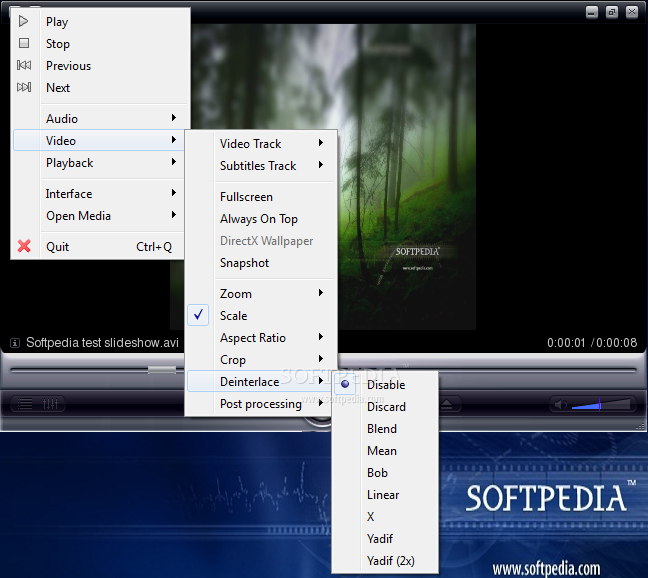Click the Stop menu entry
Viewport: 648px width, 578px height.
(x=98, y=43)
